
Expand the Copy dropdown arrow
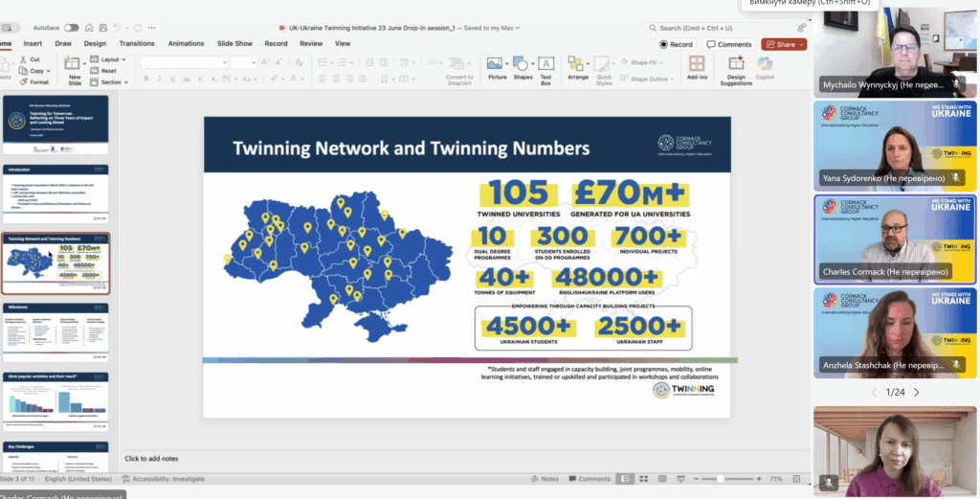tap(49, 71)
